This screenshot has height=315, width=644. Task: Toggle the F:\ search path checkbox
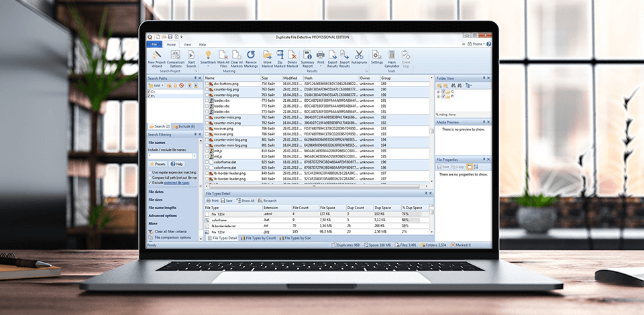[149, 96]
